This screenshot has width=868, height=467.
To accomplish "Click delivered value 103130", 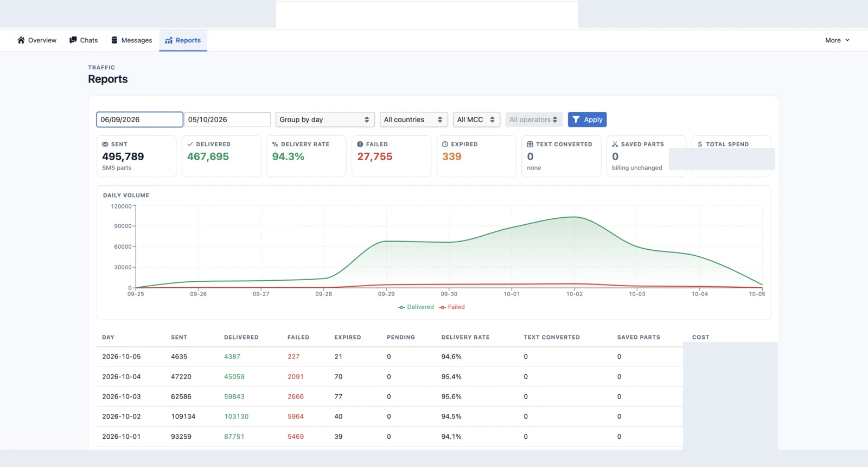I will pos(237,416).
